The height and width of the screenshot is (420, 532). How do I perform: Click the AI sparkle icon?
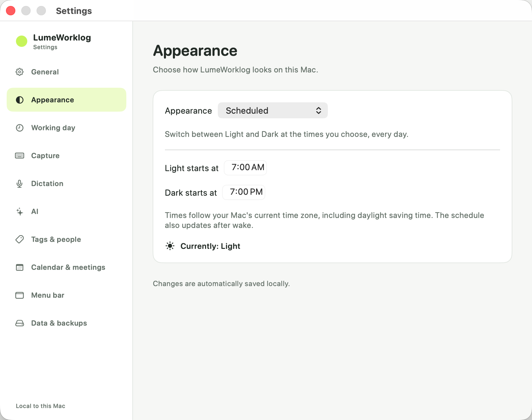pos(20,211)
